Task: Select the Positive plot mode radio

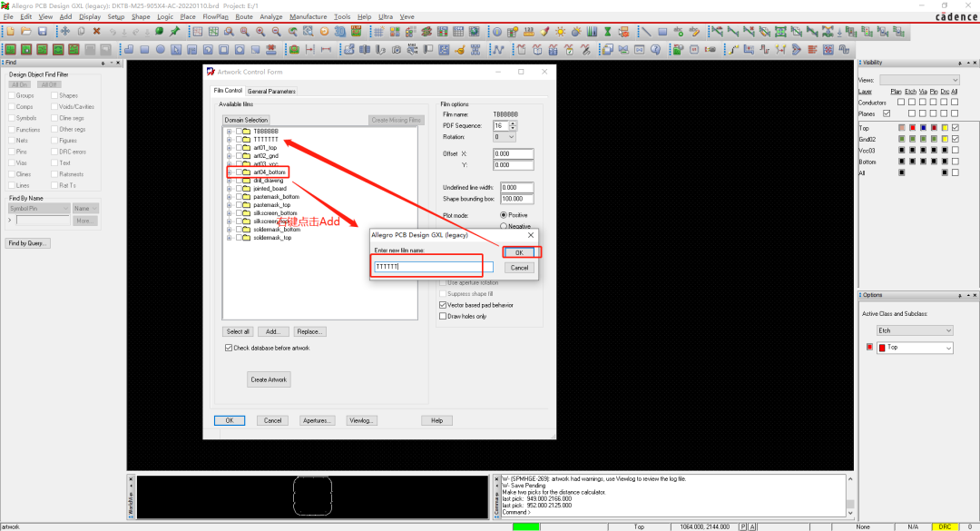Action: 504,215
